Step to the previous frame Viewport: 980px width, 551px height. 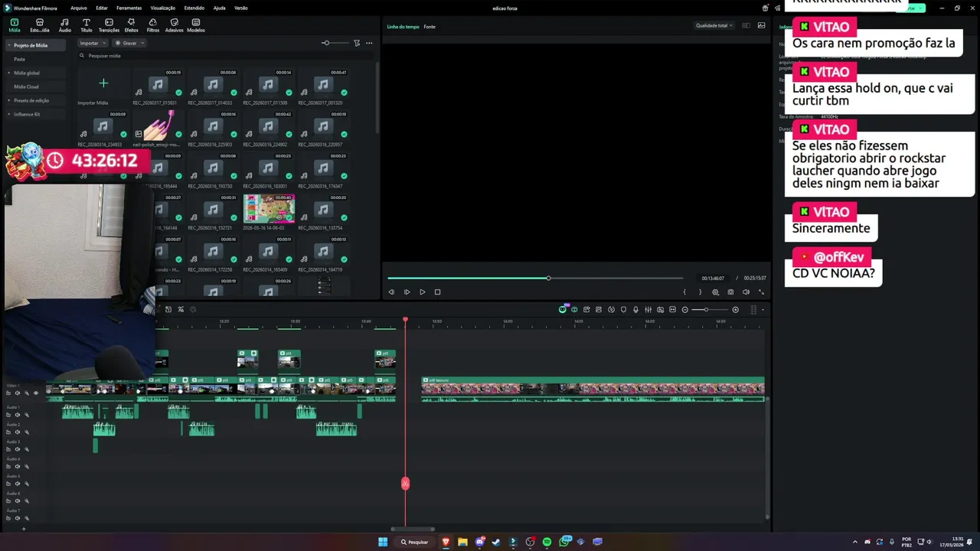coord(391,292)
